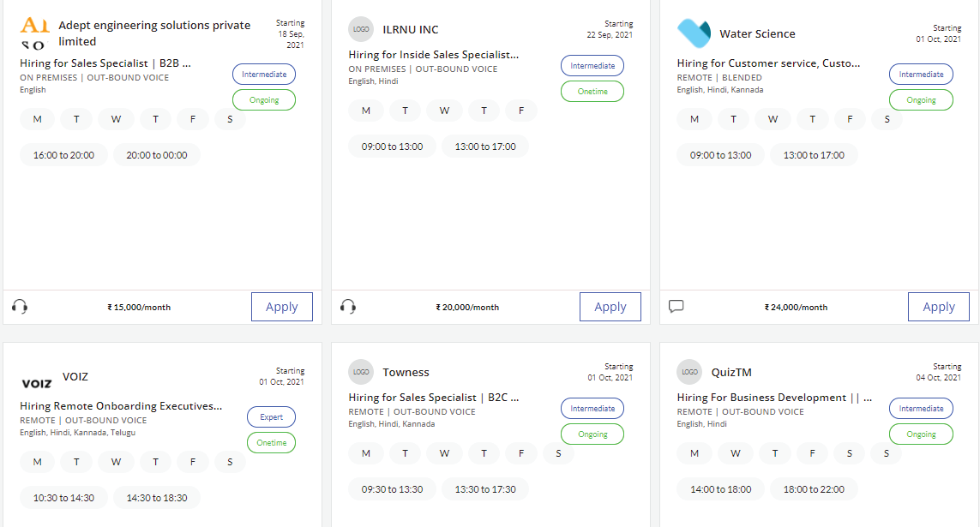Click the F day chip on QuizTM card
Image resolution: width=980 pixels, height=527 pixels.
coord(812,453)
